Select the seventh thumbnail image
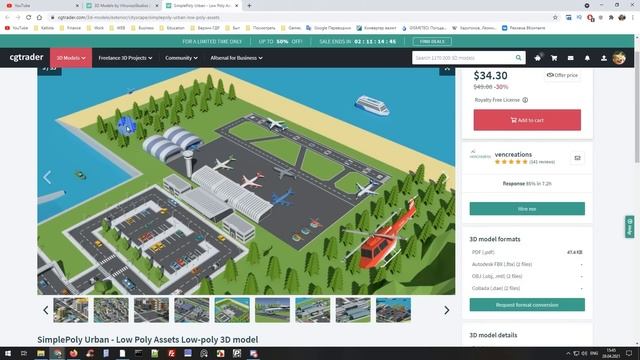640x360 pixels. 313,310
